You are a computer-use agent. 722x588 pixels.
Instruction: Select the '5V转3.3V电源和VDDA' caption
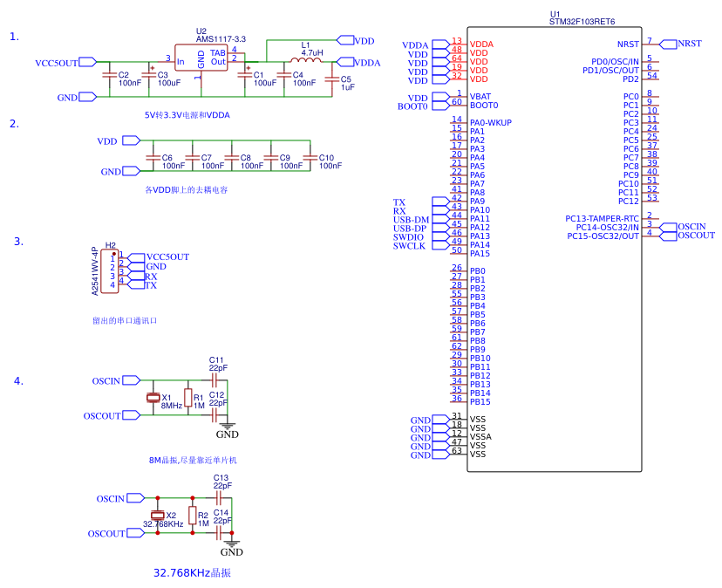pyautogui.click(x=187, y=115)
